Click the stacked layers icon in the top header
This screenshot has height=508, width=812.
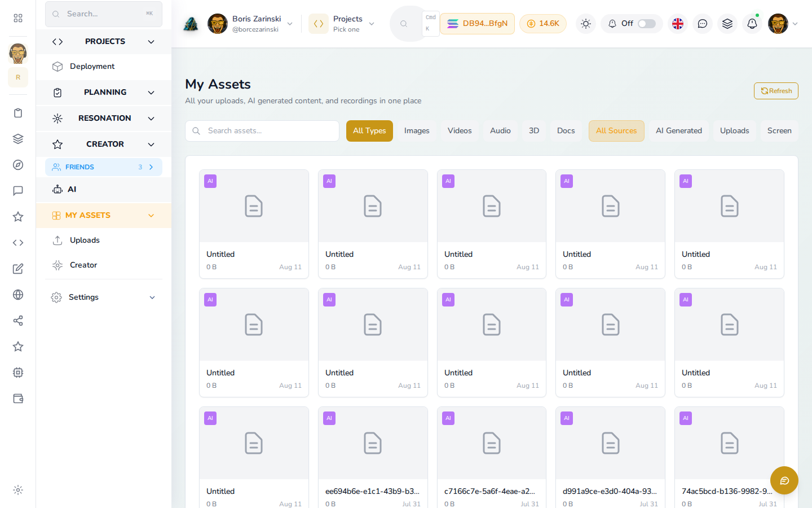(x=727, y=24)
